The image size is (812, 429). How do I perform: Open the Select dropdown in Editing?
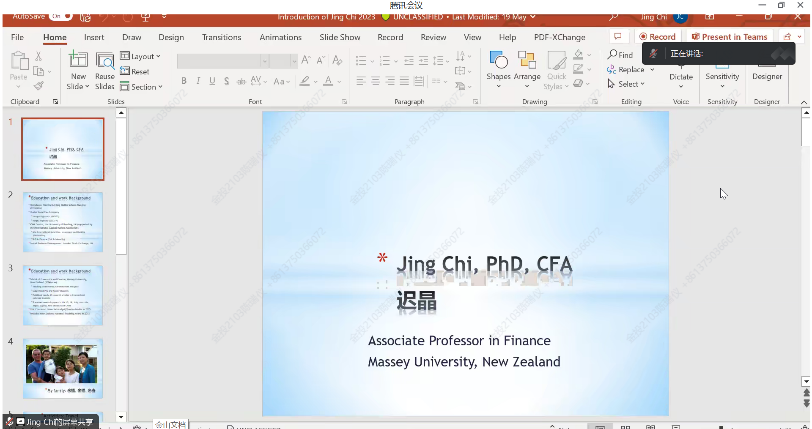[x=627, y=84]
